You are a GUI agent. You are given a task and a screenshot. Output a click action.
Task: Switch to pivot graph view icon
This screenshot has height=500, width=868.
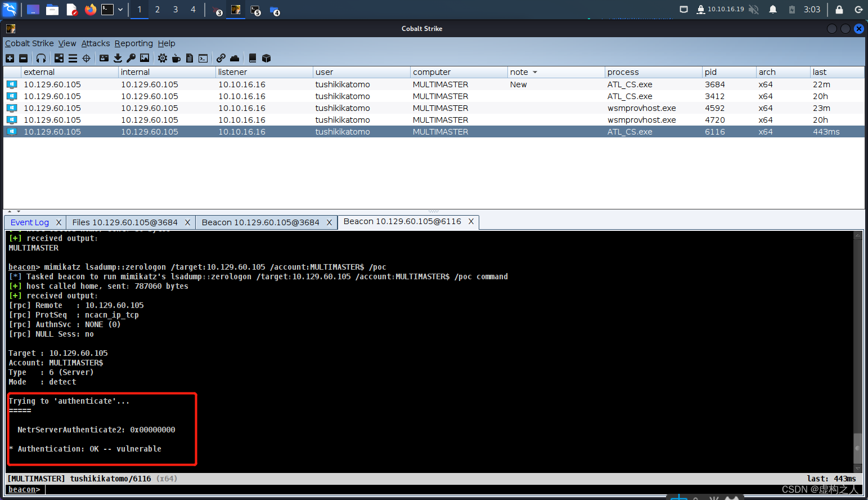pos(59,58)
